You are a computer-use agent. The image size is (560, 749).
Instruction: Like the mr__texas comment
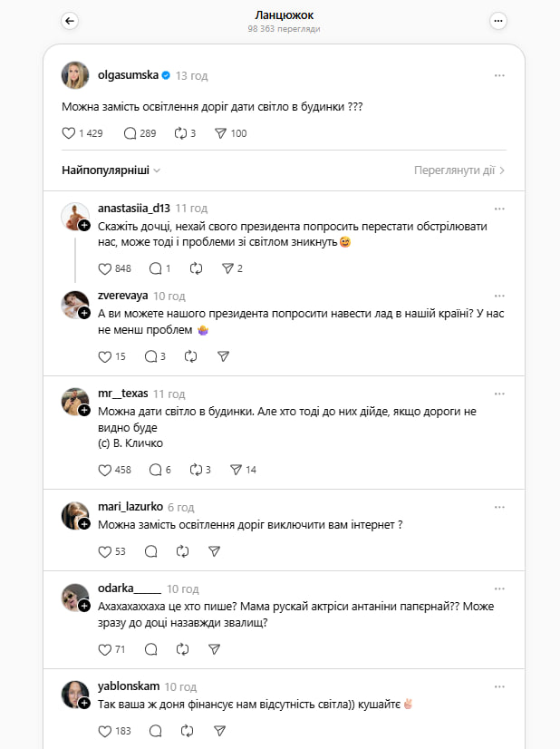pyautogui.click(x=104, y=470)
